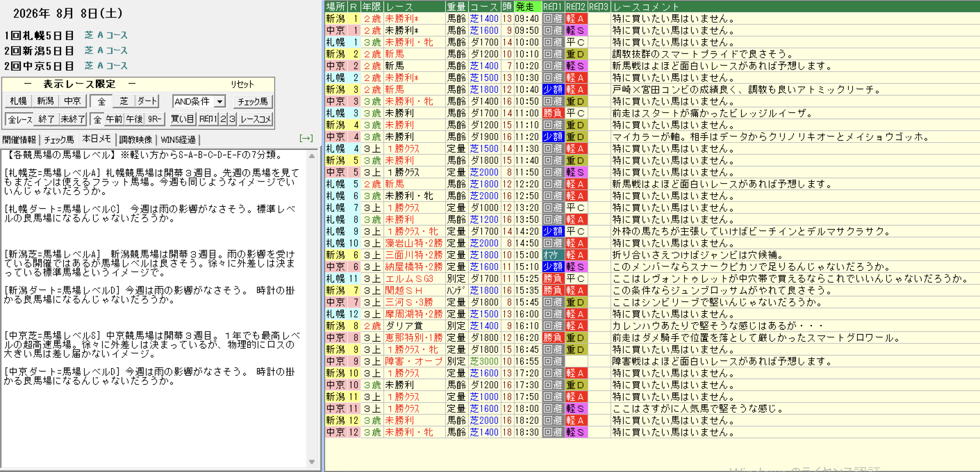Click the 少額 mark in 10:40 row
This screenshot has width=980, height=472.
pyautogui.click(x=553, y=90)
